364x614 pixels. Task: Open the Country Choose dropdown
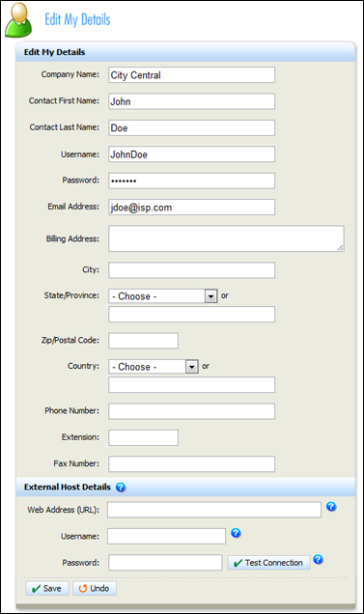click(154, 367)
